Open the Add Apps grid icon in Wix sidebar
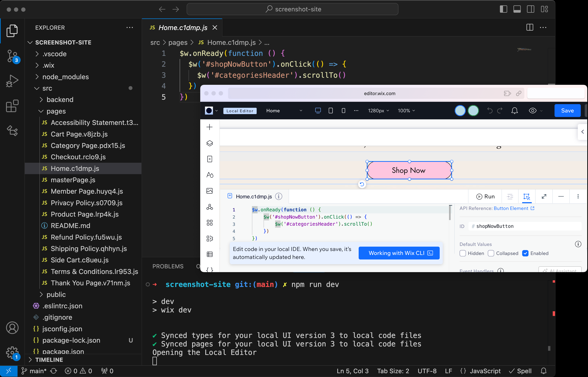588x377 pixels. click(x=210, y=223)
